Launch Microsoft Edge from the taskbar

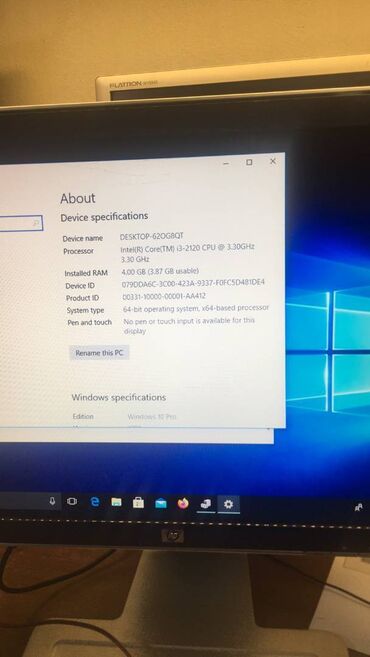click(x=95, y=502)
